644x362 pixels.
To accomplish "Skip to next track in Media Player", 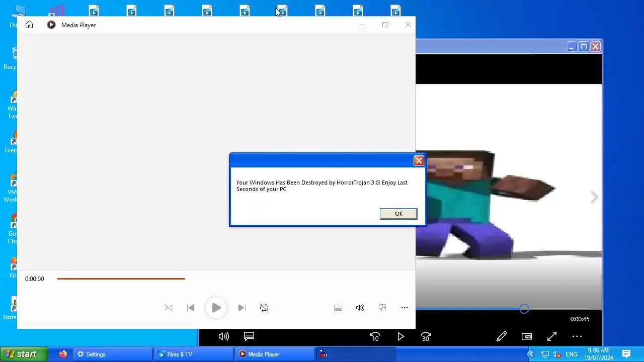I will click(242, 308).
